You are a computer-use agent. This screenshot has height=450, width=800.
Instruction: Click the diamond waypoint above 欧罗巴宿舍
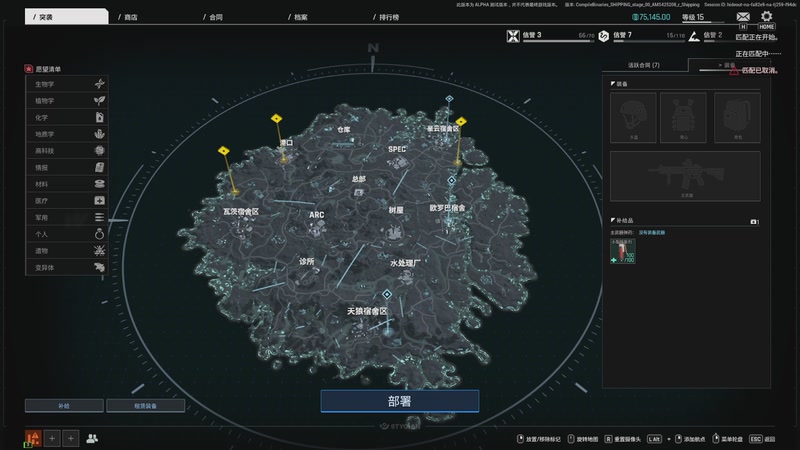452,180
